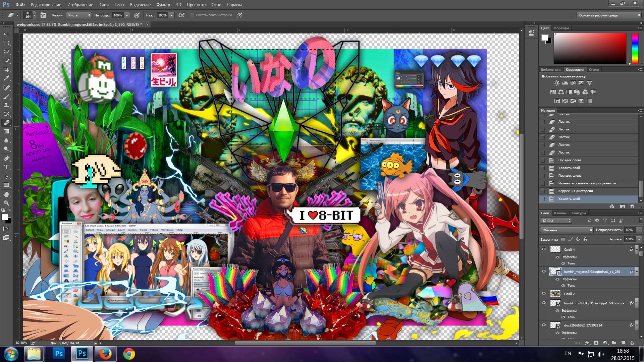The image size is (644, 362).
Task: Select the Clone Stamp tool
Action: click(6, 105)
